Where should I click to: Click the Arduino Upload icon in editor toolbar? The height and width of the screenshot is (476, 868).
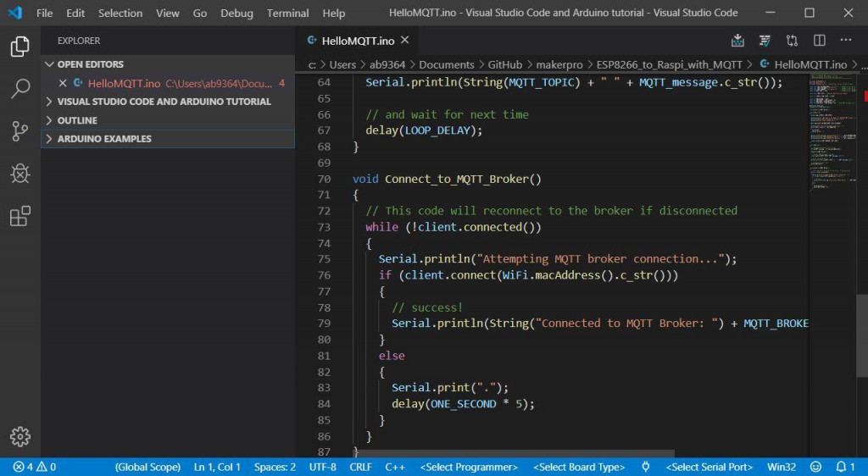tap(737, 41)
